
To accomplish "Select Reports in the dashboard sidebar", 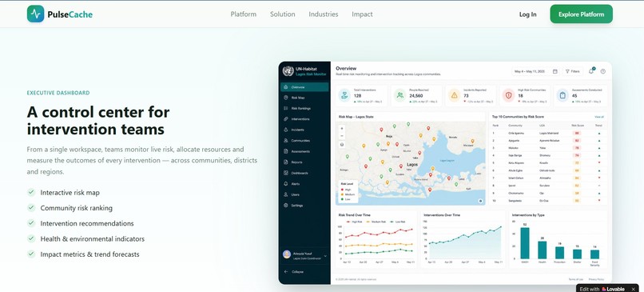I will click(304, 162).
